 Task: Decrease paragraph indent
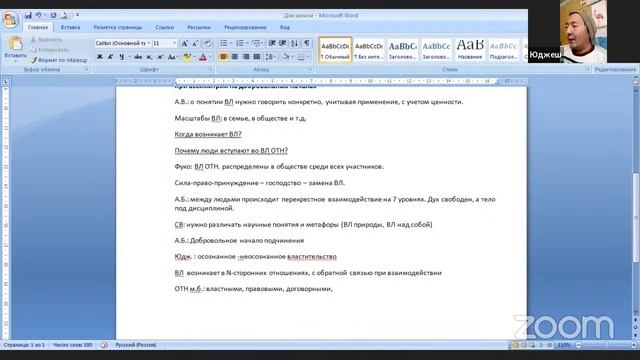point(272,43)
